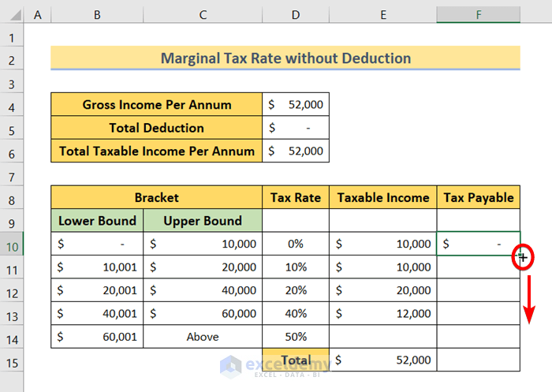
Task: Select the Above upper bound cell
Action: [x=203, y=337]
